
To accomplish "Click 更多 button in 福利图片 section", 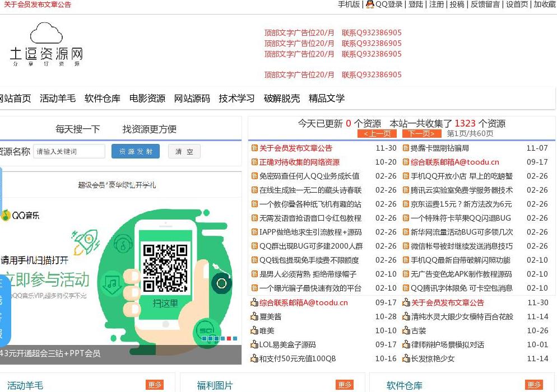I will 345,385.
